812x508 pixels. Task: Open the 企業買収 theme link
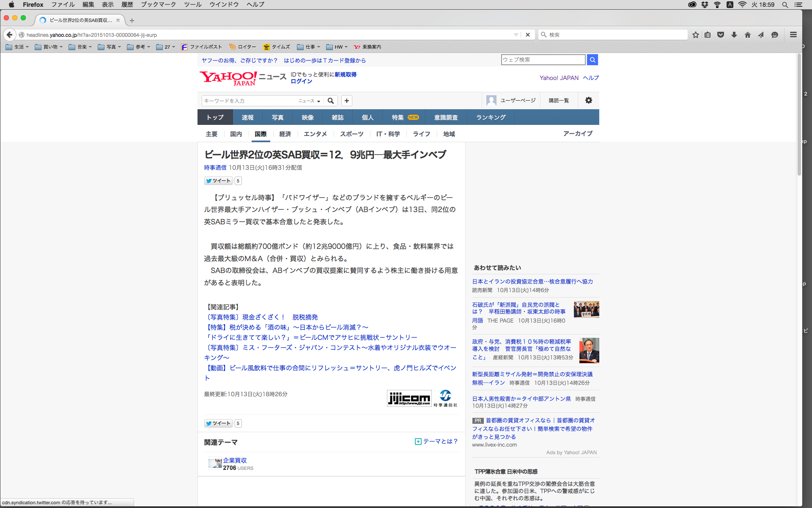pos(235,460)
